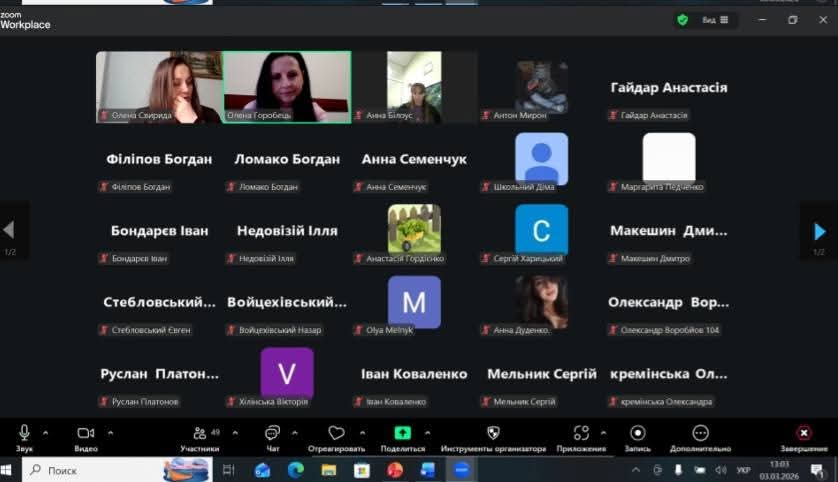Select Олена Горобець video tile
Image resolution: width=838 pixels, height=482 pixels.
pos(287,87)
